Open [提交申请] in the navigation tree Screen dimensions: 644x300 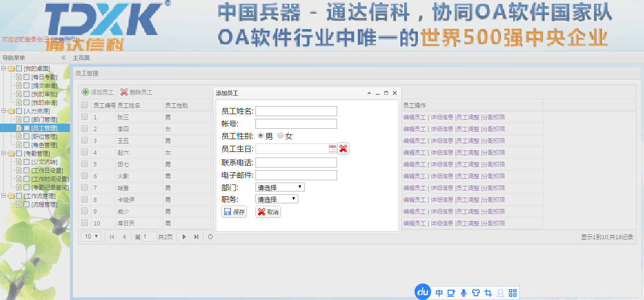[x=44, y=86]
